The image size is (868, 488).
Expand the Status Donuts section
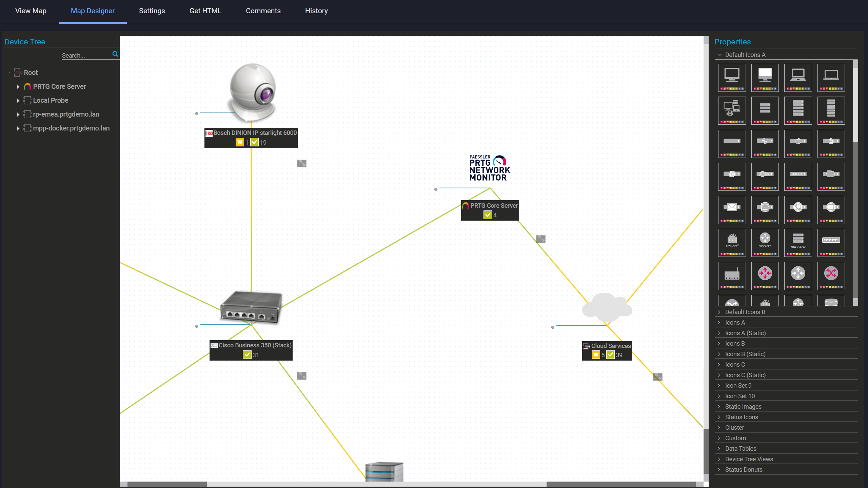click(786, 470)
